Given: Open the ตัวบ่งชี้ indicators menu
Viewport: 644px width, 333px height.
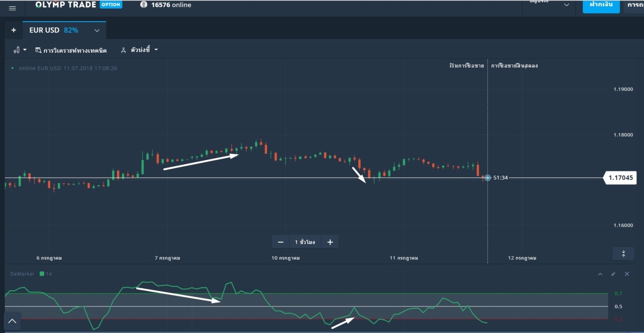Looking at the screenshot, I should [x=140, y=50].
